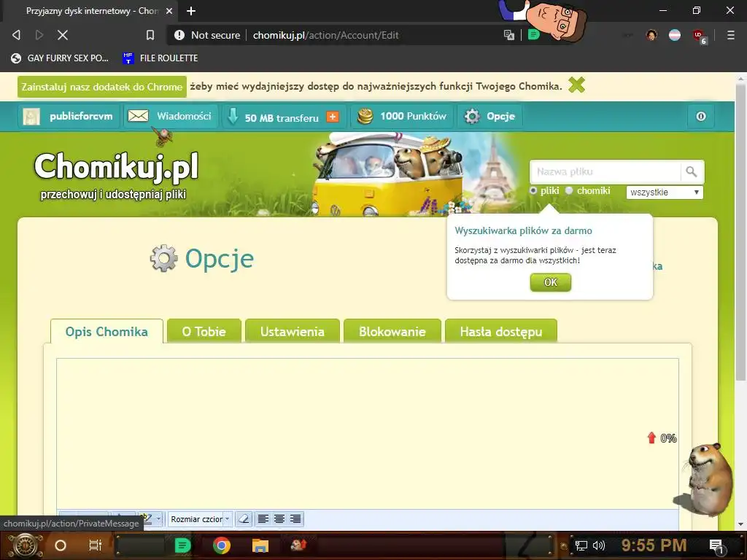Go back with the browser back arrow
Screen dimensions: 747x560
click(16, 35)
